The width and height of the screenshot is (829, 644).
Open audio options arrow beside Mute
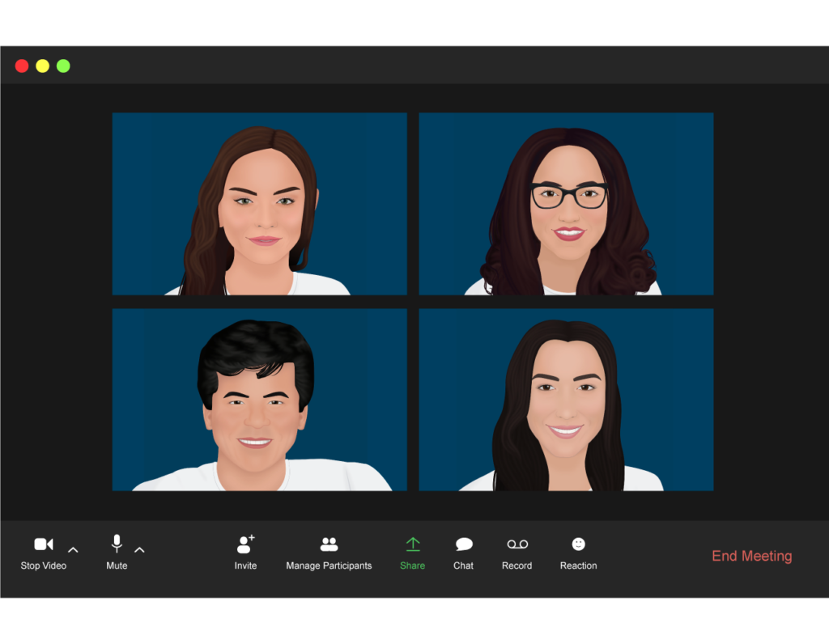click(x=139, y=550)
